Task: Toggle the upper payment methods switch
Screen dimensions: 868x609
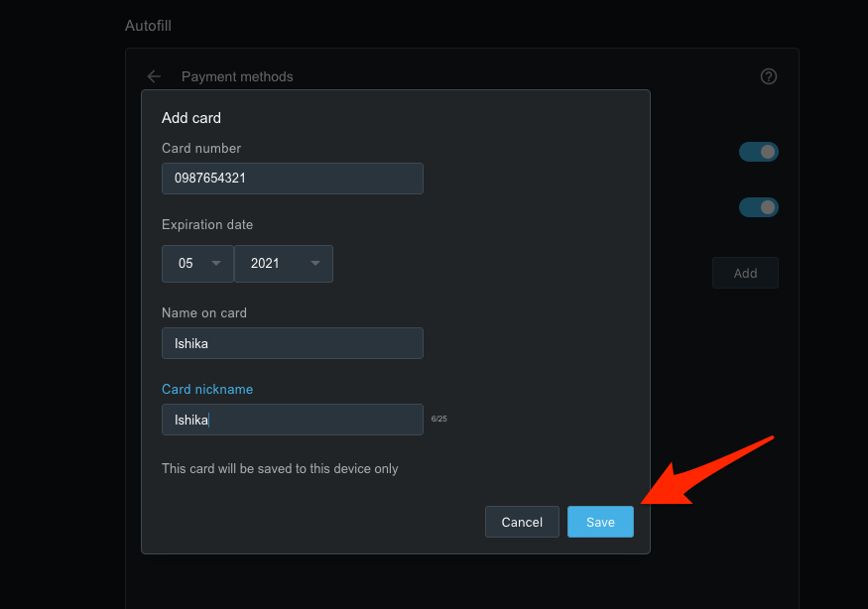Action: click(x=758, y=152)
